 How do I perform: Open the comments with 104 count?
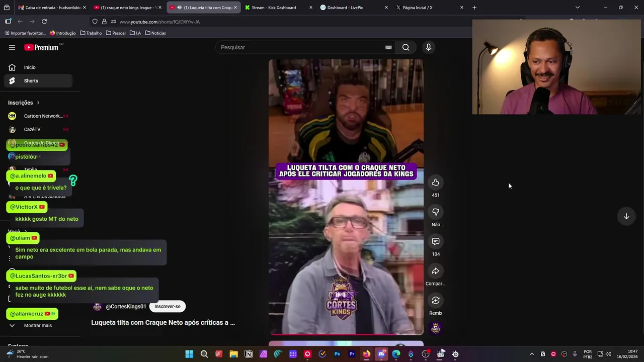click(436, 242)
